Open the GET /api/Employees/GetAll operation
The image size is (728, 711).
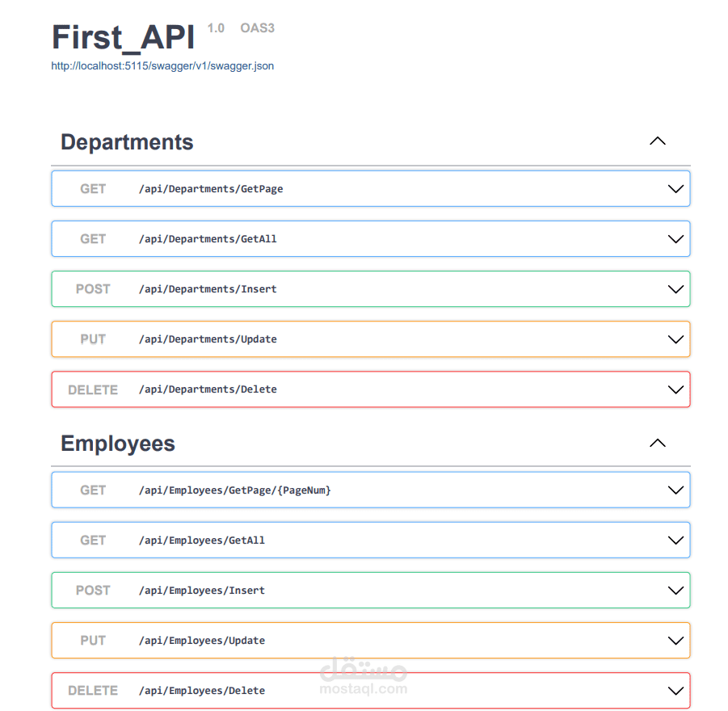pyautogui.click(x=369, y=540)
